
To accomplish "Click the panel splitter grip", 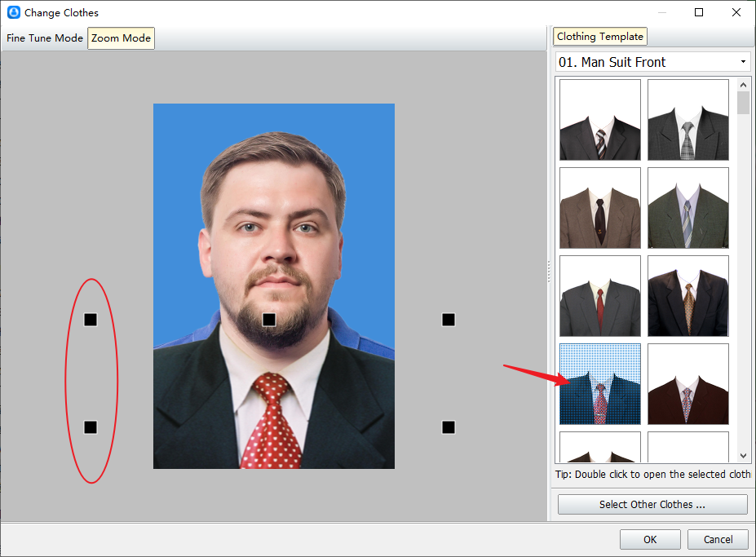I will pos(549,272).
